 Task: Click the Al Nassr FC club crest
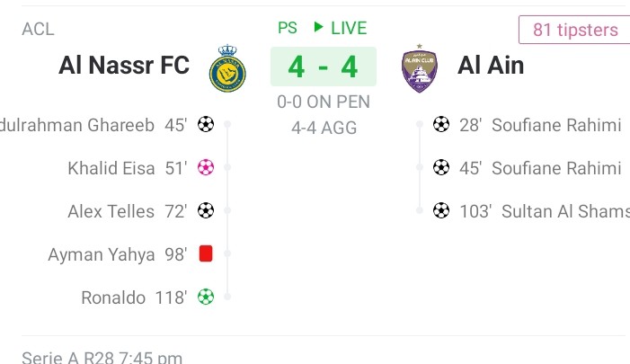[227, 67]
